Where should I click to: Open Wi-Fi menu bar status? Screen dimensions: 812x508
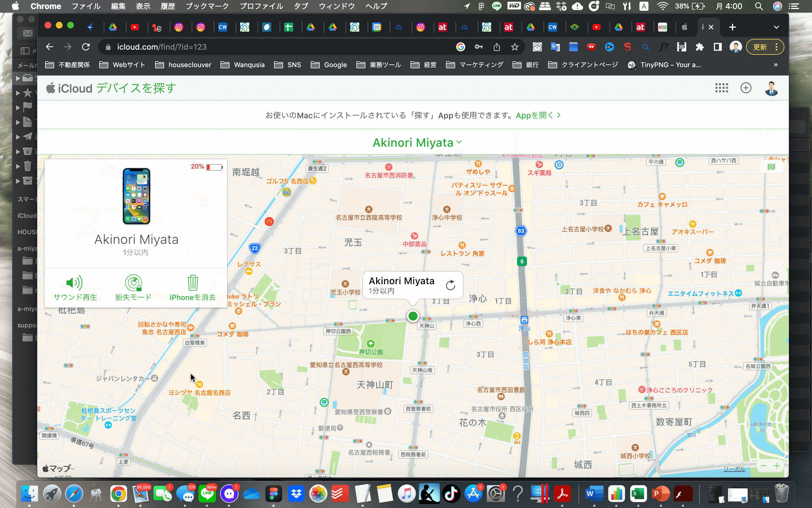pos(662,6)
